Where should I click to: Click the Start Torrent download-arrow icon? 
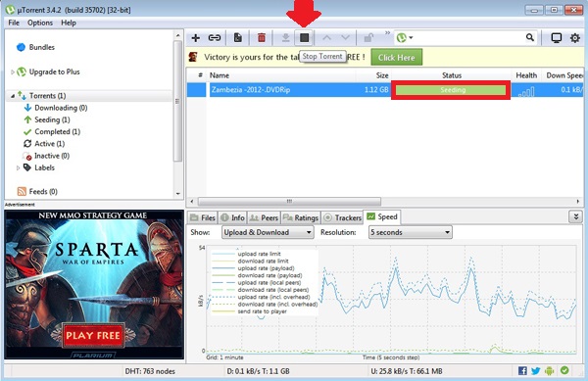[285, 38]
